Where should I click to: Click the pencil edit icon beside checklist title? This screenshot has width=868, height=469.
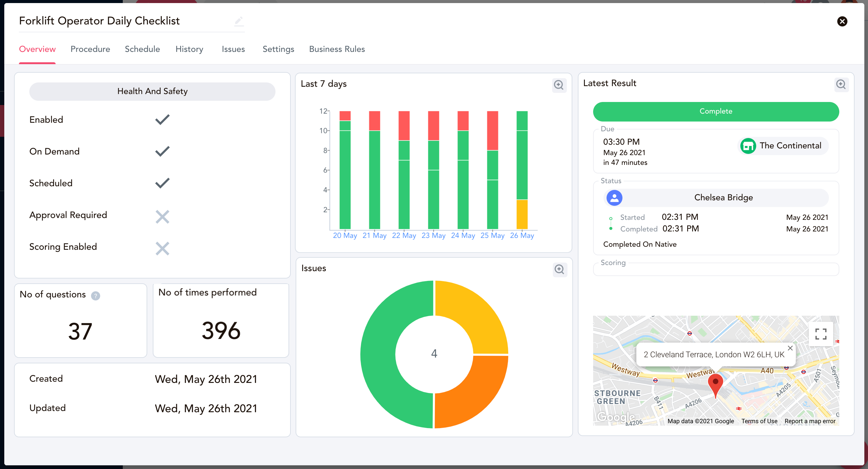[x=239, y=21]
